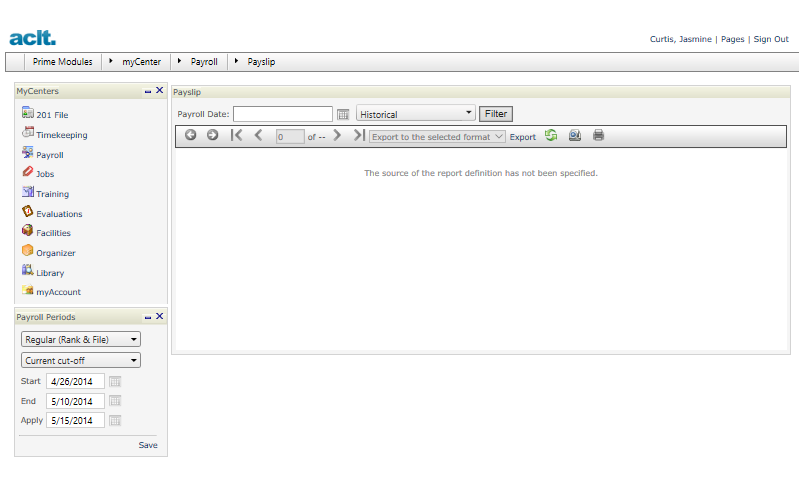Viewport: 800px width, 500px height.
Task: Click the report page number field
Action: coord(290,137)
